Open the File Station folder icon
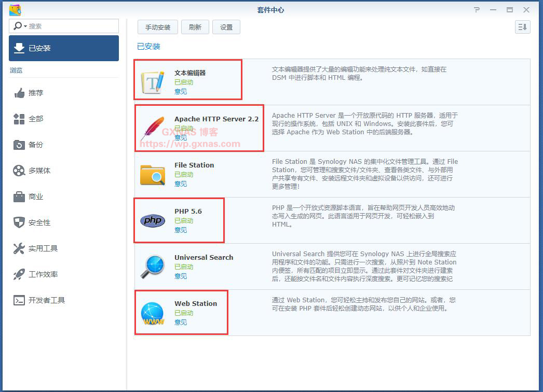Viewport: 543px width, 392px height. point(153,174)
